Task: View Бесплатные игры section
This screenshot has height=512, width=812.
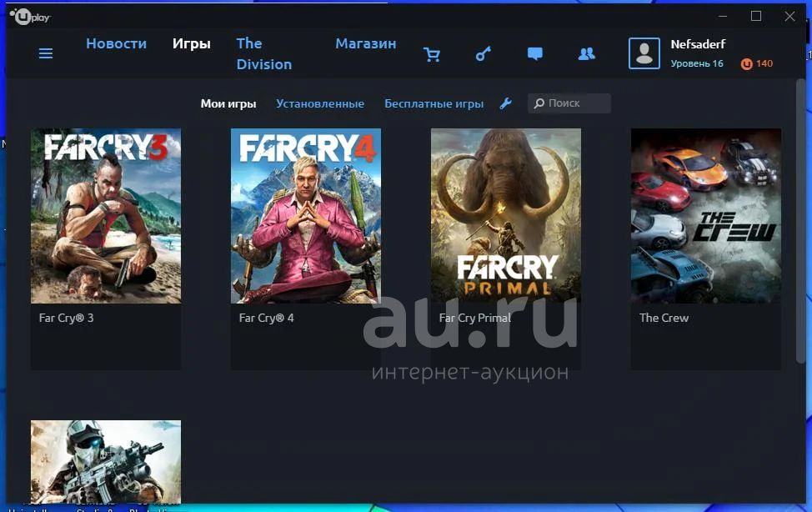Action: point(434,103)
